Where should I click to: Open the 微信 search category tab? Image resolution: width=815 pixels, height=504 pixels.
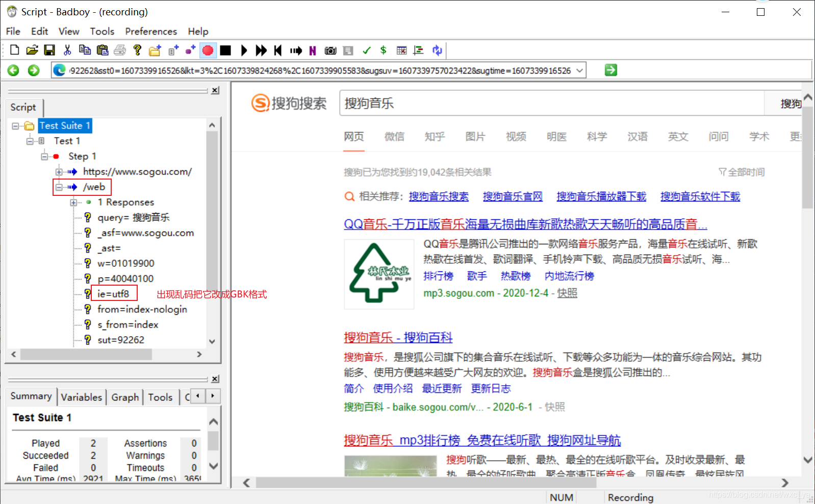[x=394, y=137]
